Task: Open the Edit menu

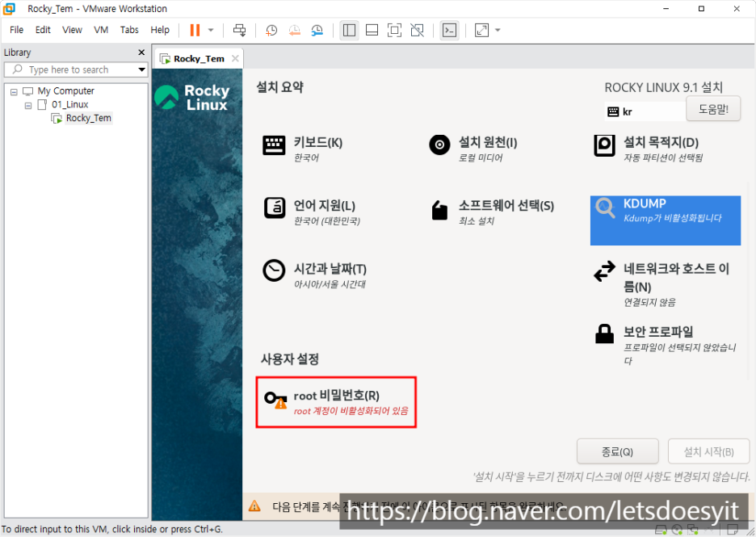Action: [x=43, y=30]
